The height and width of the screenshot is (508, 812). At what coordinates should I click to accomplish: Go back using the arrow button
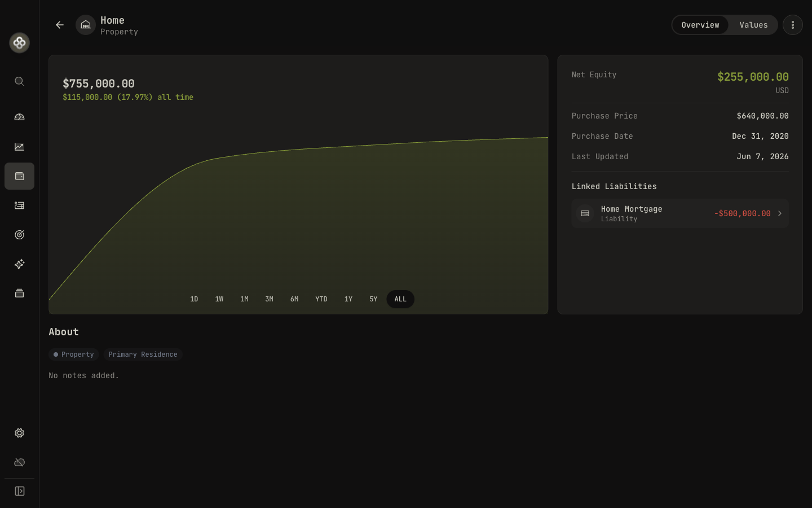60,25
